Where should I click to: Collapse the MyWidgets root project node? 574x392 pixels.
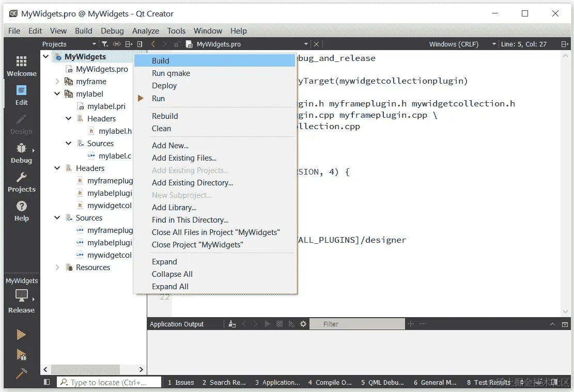46,56
